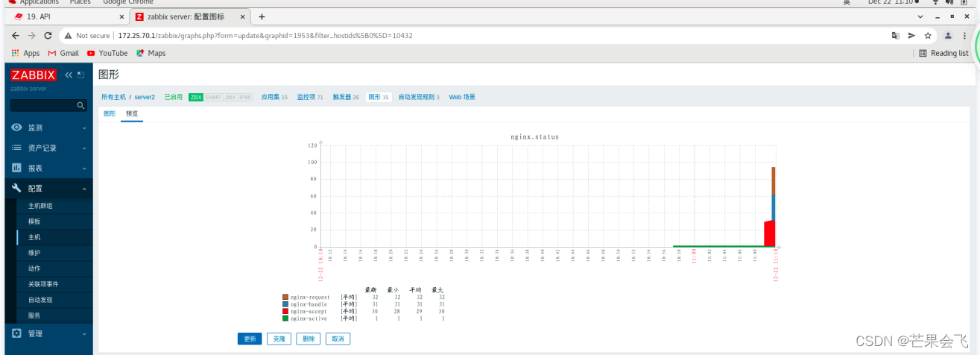Open 模板 templates page
Screen dimensions: 980x355
click(x=34, y=222)
